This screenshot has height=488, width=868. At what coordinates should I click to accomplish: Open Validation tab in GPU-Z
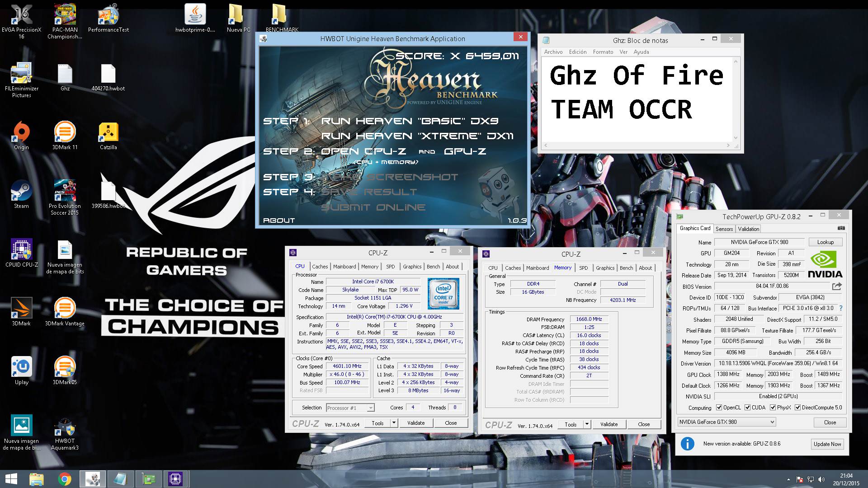point(749,229)
